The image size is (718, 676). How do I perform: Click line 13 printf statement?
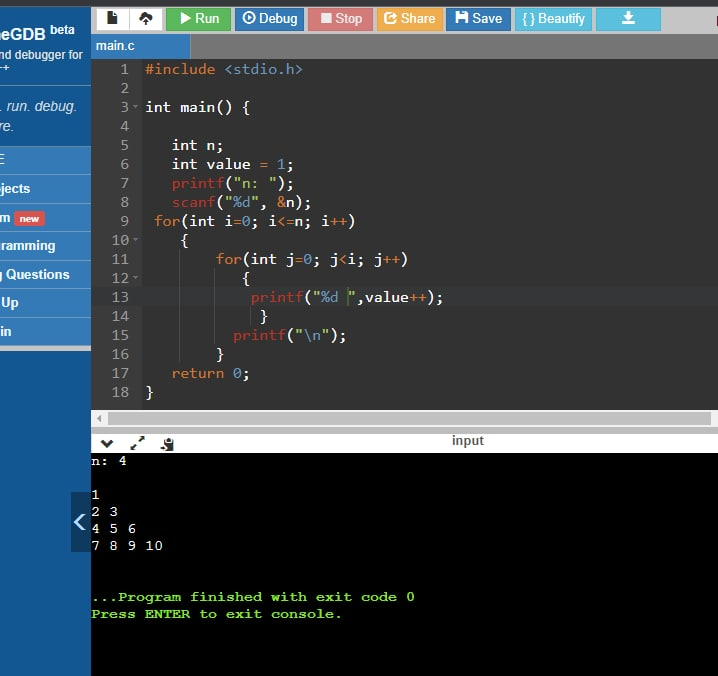pyautogui.click(x=347, y=297)
